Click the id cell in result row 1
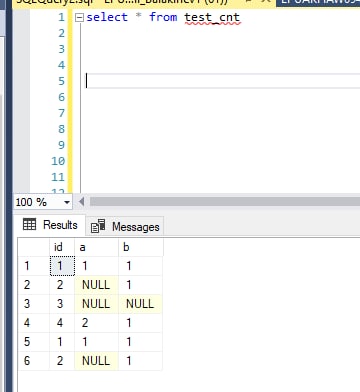The height and width of the screenshot is (392, 360). 62,266
